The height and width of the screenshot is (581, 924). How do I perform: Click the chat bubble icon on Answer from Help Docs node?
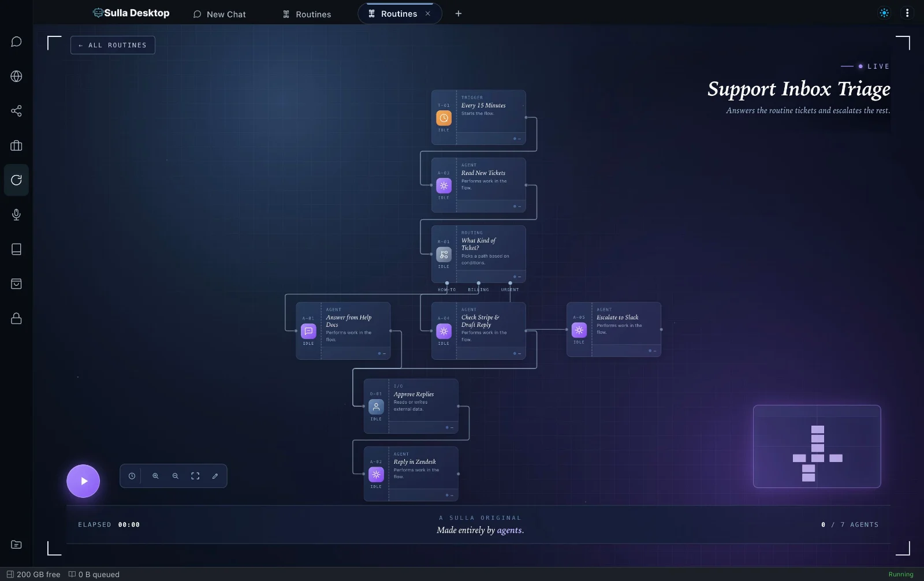coord(308,331)
